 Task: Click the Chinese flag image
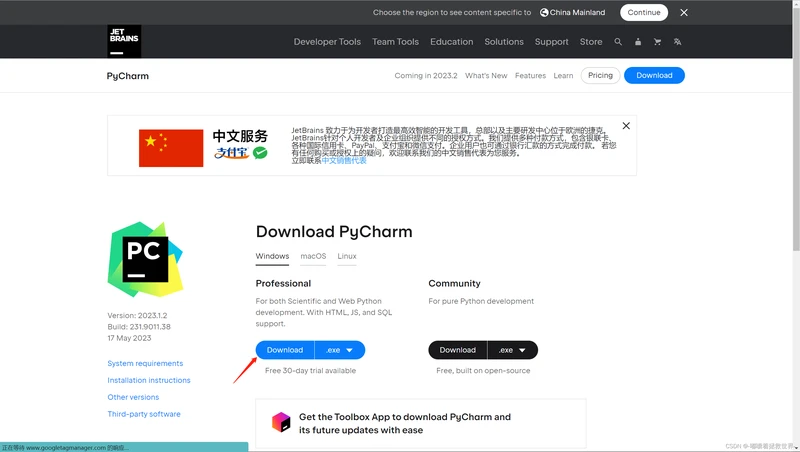point(171,148)
